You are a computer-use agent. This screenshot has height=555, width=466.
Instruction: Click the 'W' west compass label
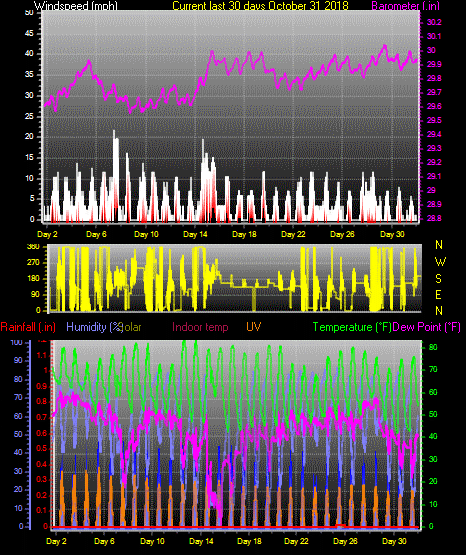440,262
